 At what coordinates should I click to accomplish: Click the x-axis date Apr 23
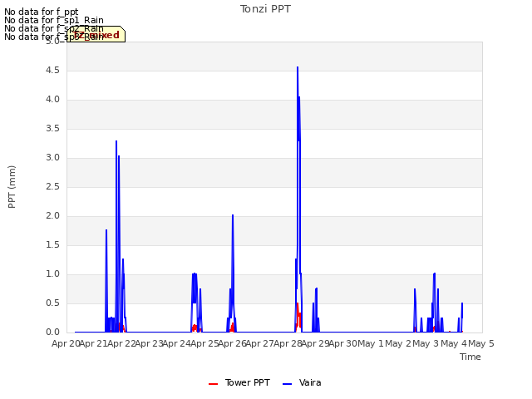point(150,343)
